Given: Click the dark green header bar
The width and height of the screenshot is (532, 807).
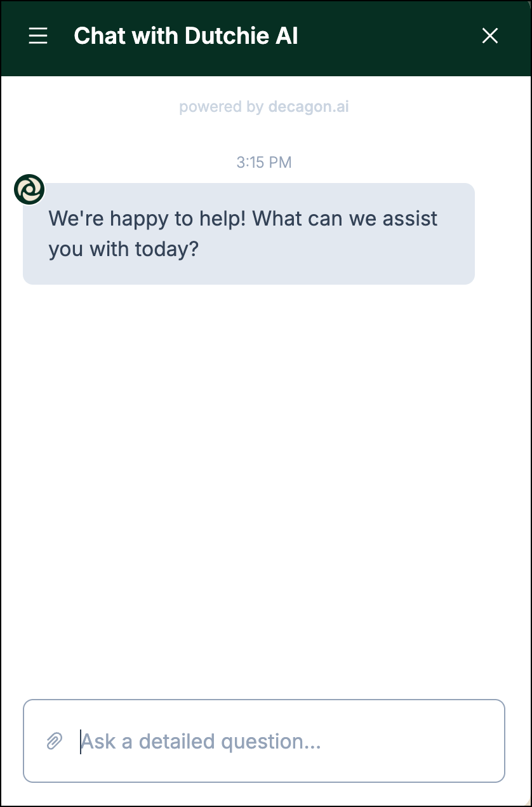Looking at the screenshot, I should [266, 38].
